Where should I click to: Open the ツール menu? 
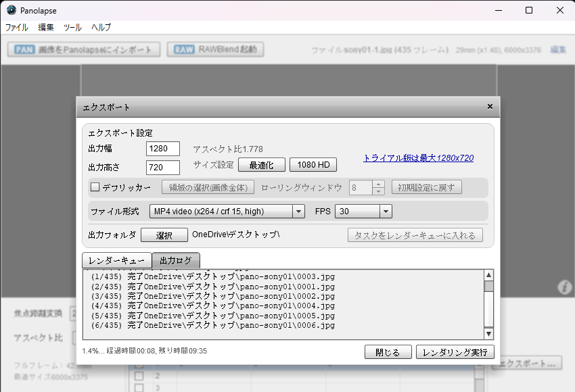[72, 28]
